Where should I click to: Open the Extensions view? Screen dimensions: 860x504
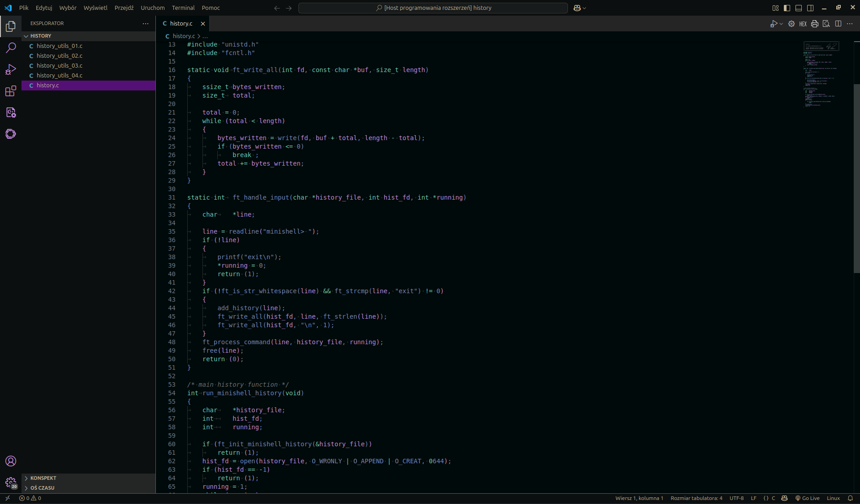[11, 91]
